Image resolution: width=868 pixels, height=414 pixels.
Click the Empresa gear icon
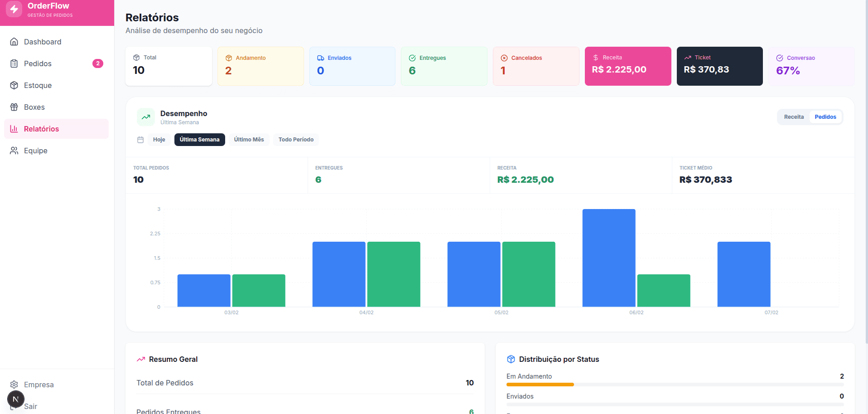coord(14,385)
